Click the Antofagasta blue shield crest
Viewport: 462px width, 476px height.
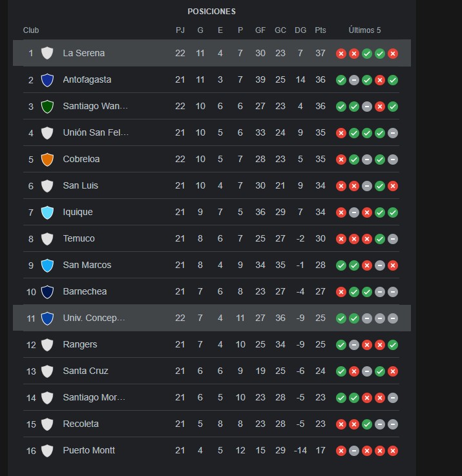(47, 80)
